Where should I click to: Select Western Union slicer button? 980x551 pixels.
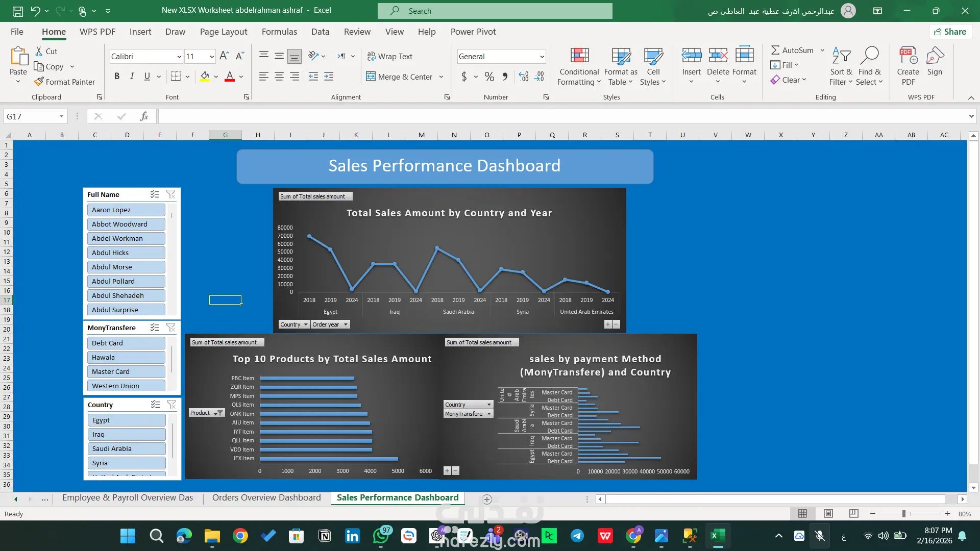[126, 386]
